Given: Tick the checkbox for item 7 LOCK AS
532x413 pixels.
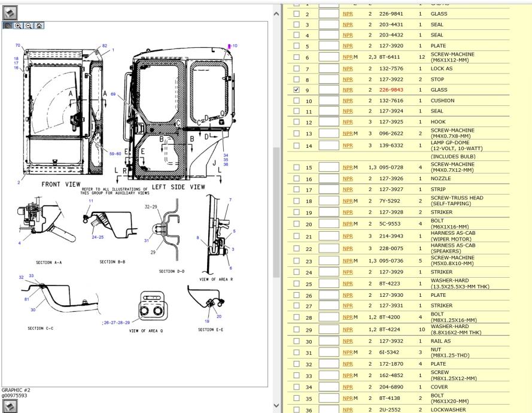Looking at the screenshot, I should [296, 69].
